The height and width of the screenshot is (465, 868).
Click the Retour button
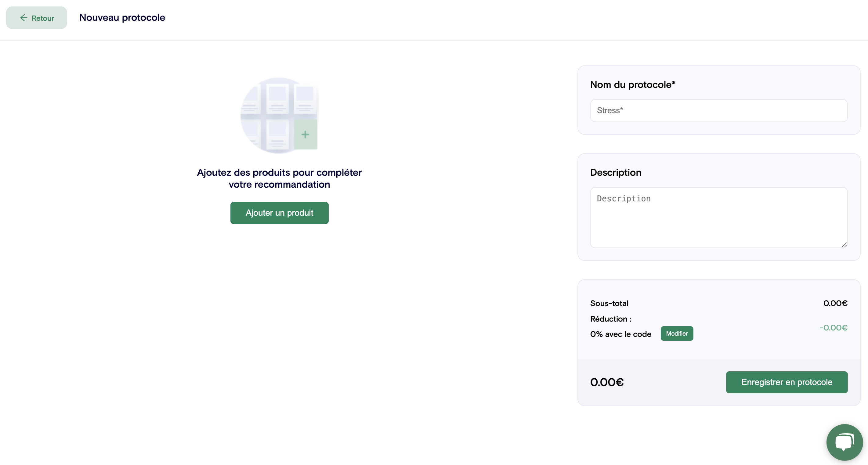point(36,17)
